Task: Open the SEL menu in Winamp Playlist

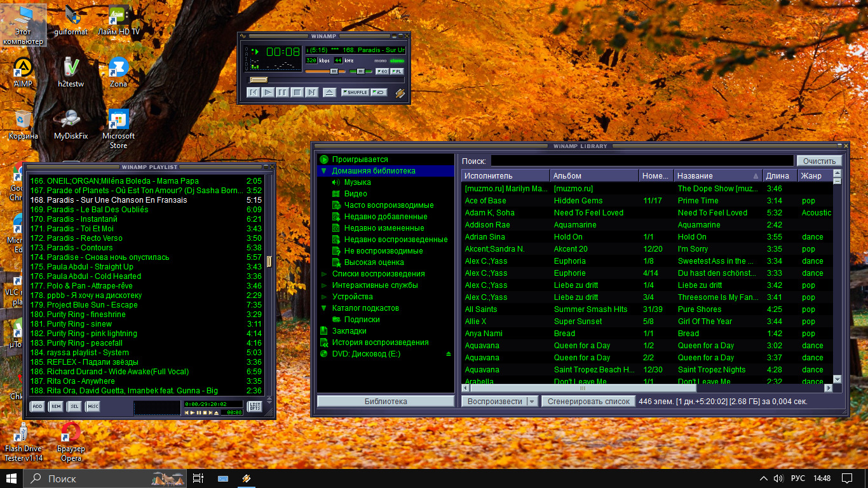Action: pyautogui.click(x=74, y=407)
